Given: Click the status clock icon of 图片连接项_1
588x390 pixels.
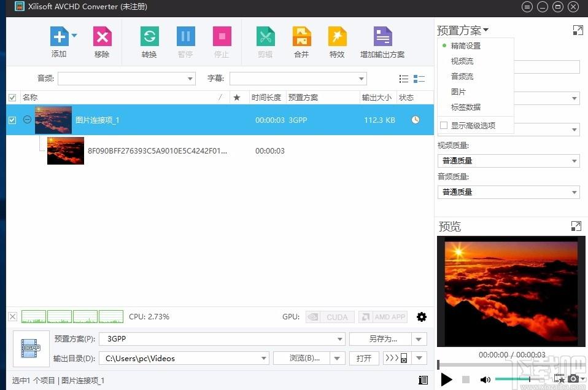Looking at the screenshot, I should click(x=415, y=120).
